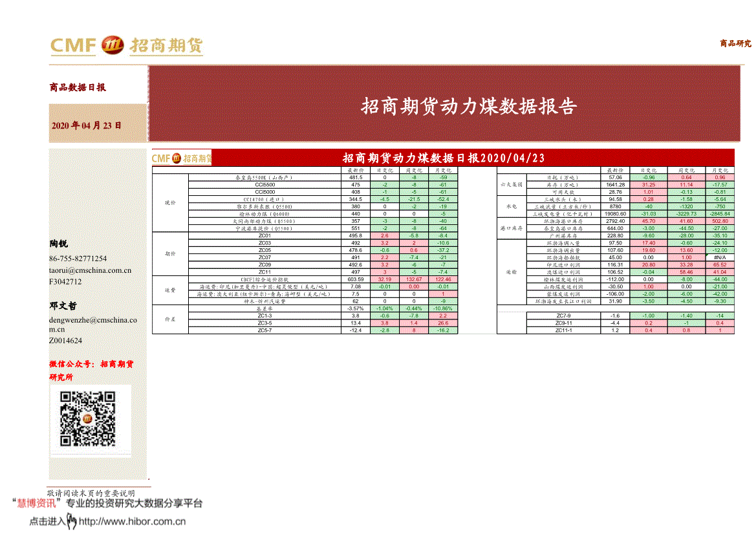The width and height of the screenshot is (756, 534).
Task: Click the port inventory value 2792.40
Action: (x=615, y=221)
